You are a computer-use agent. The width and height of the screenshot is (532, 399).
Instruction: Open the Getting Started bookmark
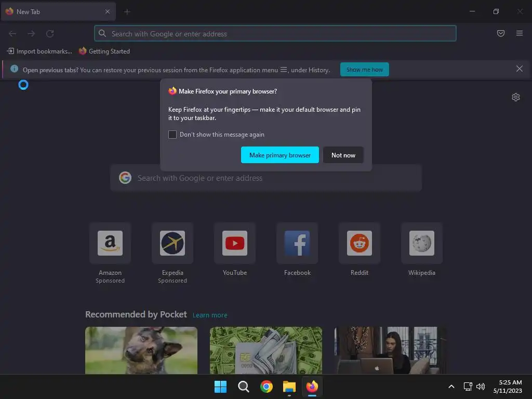coord(104,51)
